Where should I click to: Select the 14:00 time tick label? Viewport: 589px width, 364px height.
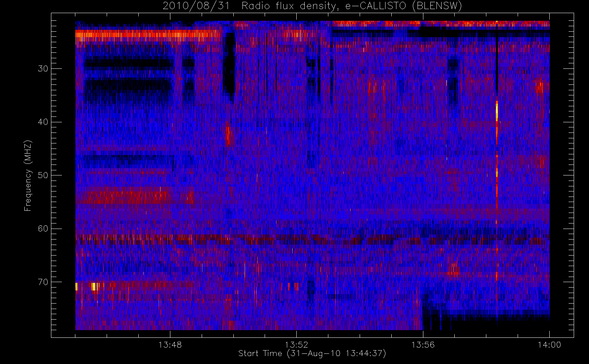pyautogui.click(x=549, y=345)
